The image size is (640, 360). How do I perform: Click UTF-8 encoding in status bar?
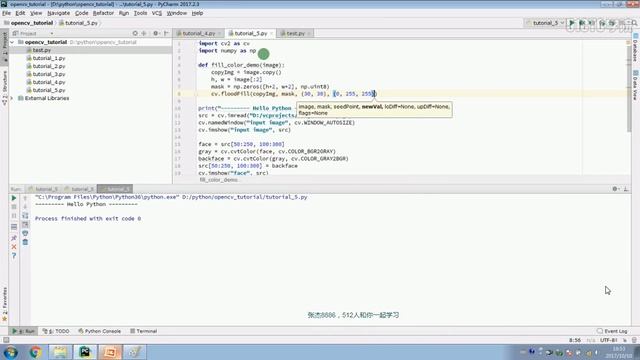pyautogui.click(x=608, y=340)
